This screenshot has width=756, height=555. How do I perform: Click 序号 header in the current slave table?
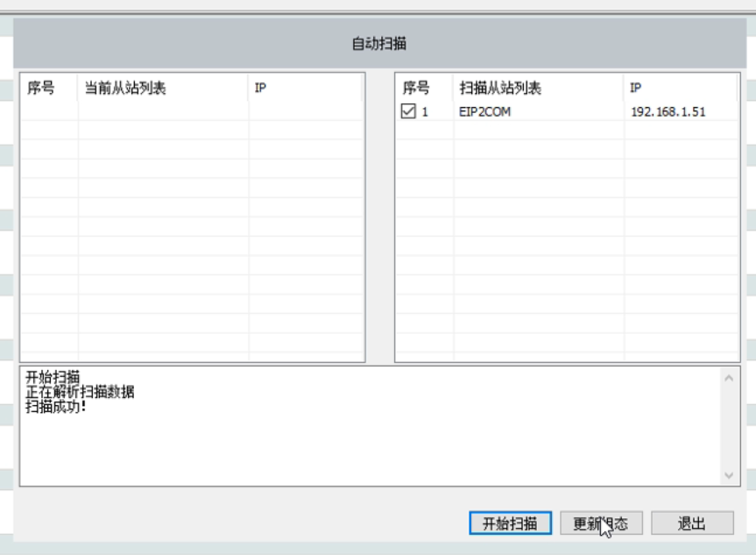(x=41, y=89)
